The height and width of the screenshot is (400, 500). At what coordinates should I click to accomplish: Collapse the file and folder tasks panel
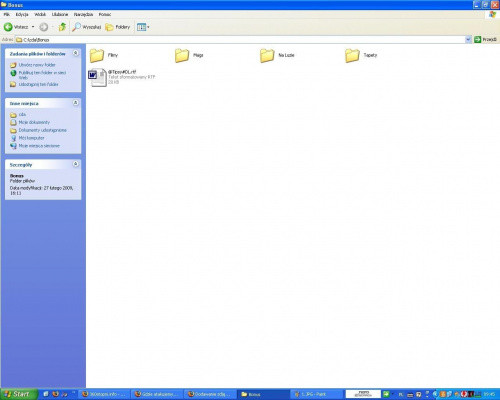point(76,53)
